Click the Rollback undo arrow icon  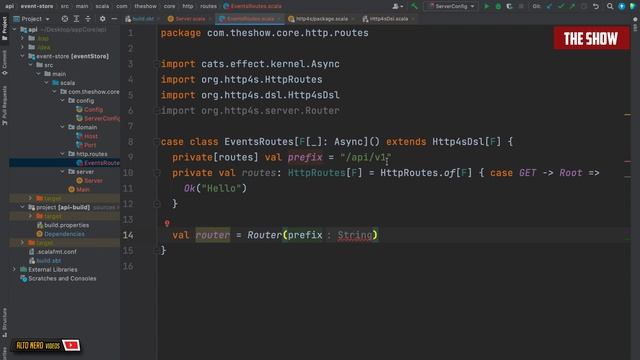coord(596,6)
